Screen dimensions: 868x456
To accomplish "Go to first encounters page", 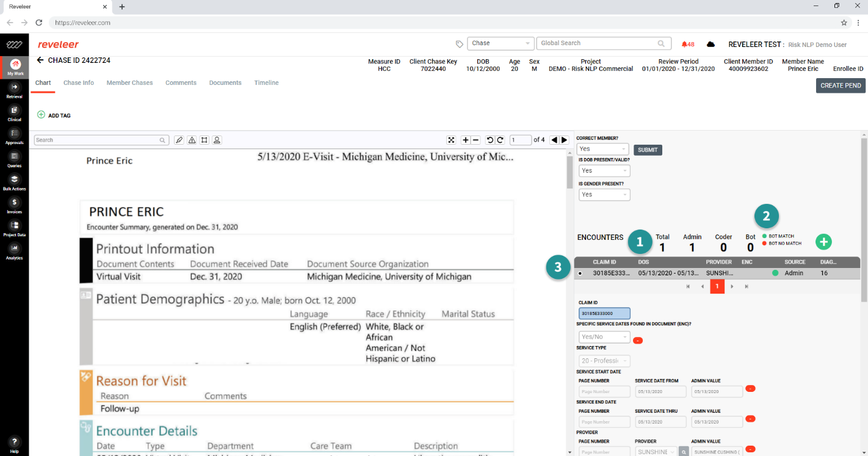I will tap(689, 286).
